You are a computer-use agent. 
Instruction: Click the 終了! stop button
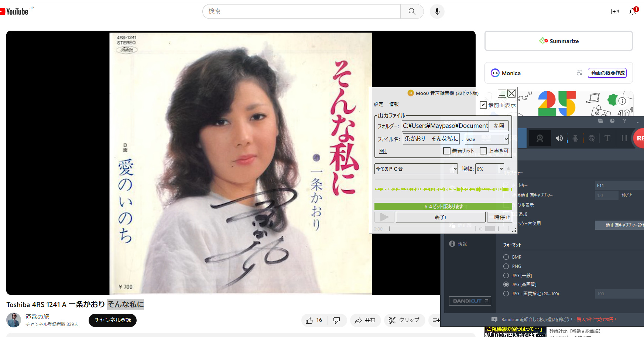coord(441,217)
